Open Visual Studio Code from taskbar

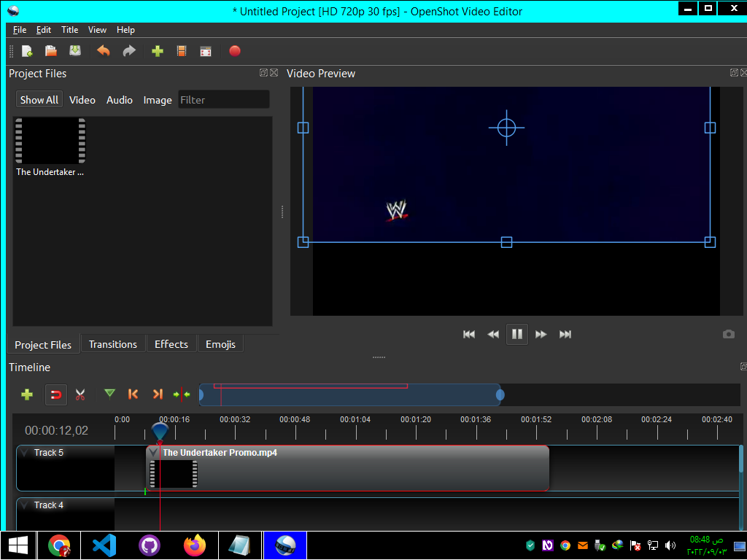coord(104,545)
